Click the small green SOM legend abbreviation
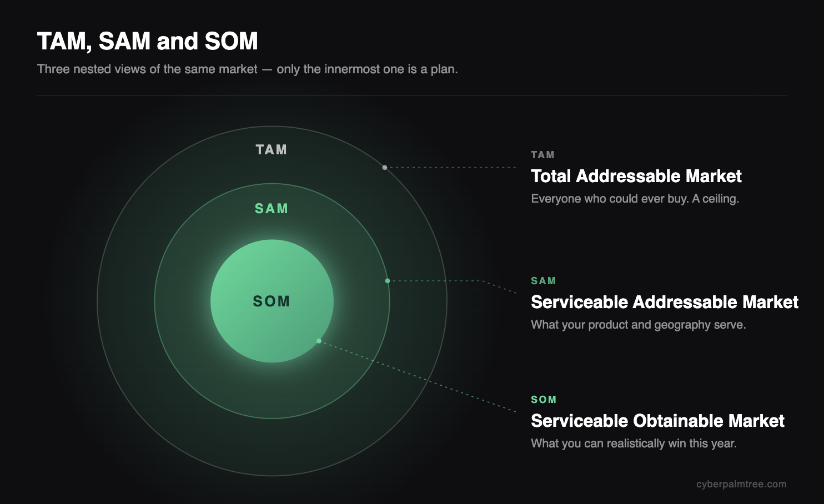The image size is (824, 504). [x=544, y=400]
